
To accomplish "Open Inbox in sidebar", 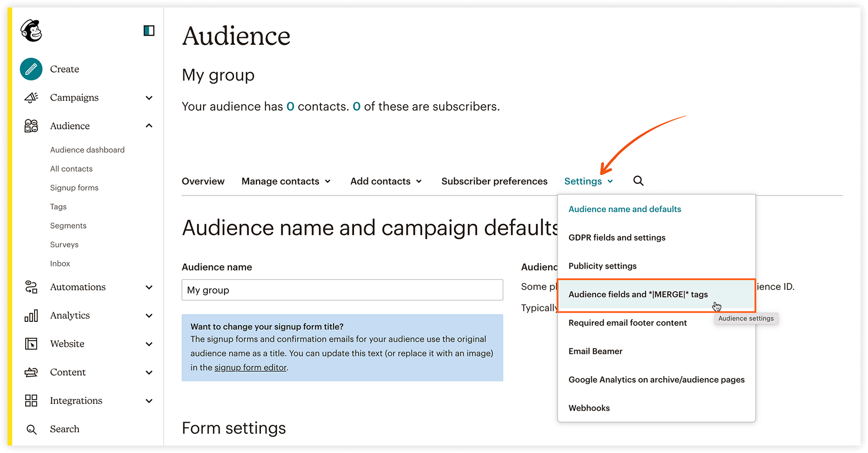I will point(60,264).
